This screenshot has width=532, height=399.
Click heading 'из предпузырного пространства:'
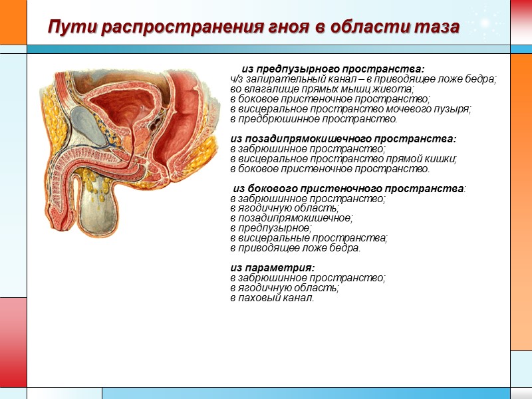[x=333, y=69]
